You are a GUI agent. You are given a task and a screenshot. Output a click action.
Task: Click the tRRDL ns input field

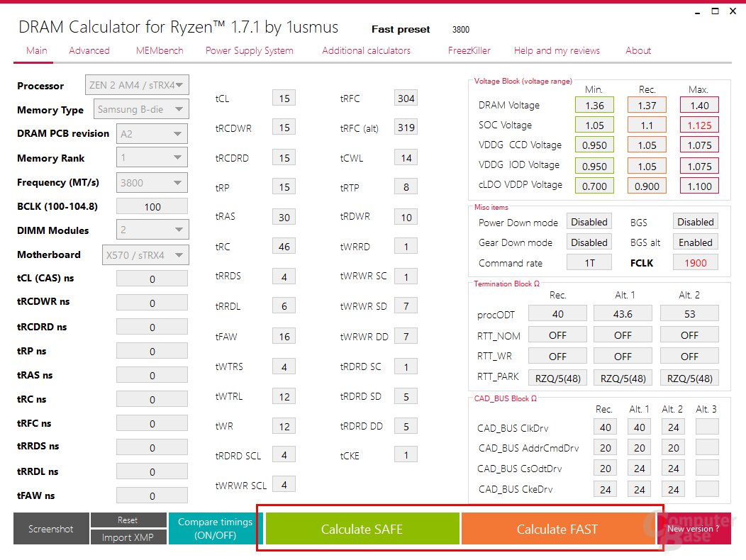152,471
